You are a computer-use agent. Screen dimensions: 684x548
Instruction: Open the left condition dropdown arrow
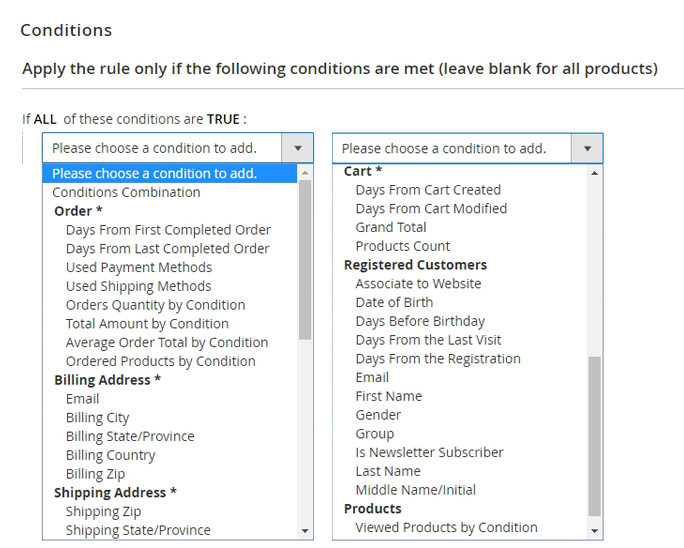pyautogui.click(x=297, y=148)
